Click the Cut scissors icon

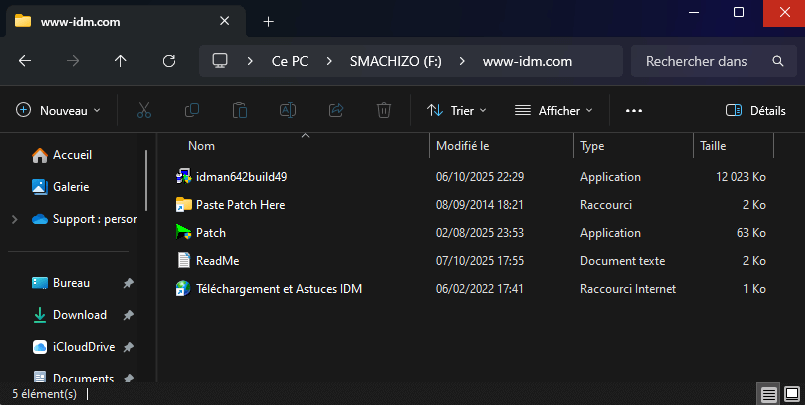[144, 110]
